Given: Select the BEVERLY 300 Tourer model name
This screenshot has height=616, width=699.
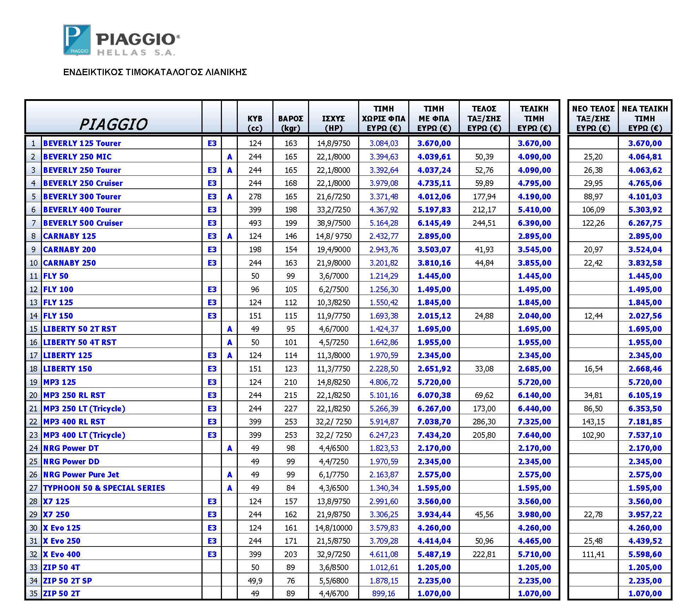Looking at the screenshot, I should 82,197.
